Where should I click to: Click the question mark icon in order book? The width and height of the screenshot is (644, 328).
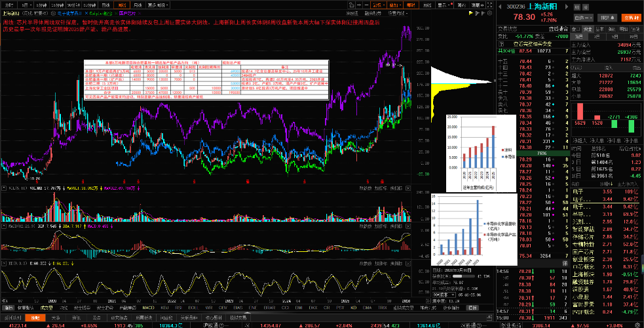501,44
